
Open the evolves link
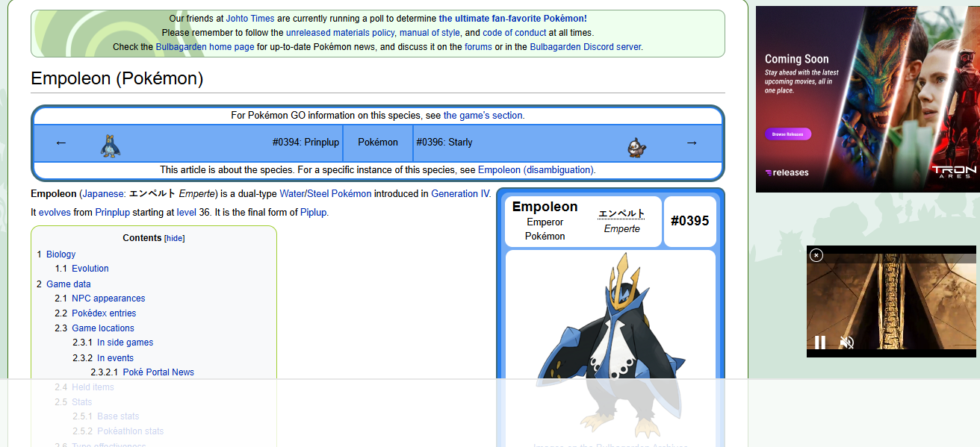pos(55,213)
